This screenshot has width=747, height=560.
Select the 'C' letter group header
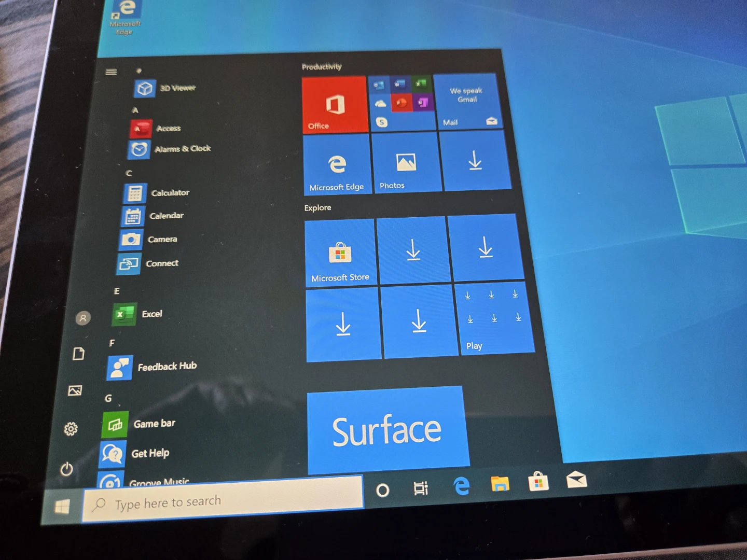[129, 173]
